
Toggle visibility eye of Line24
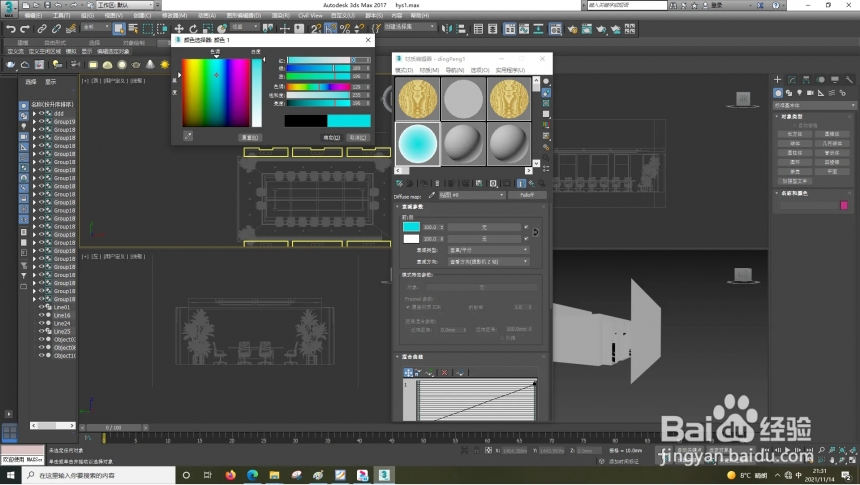41,323
